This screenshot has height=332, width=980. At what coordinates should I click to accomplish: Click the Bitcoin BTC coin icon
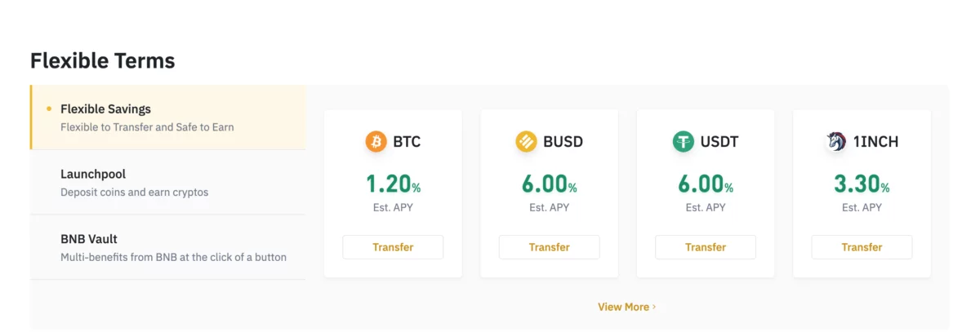click(x=376, y=142)
